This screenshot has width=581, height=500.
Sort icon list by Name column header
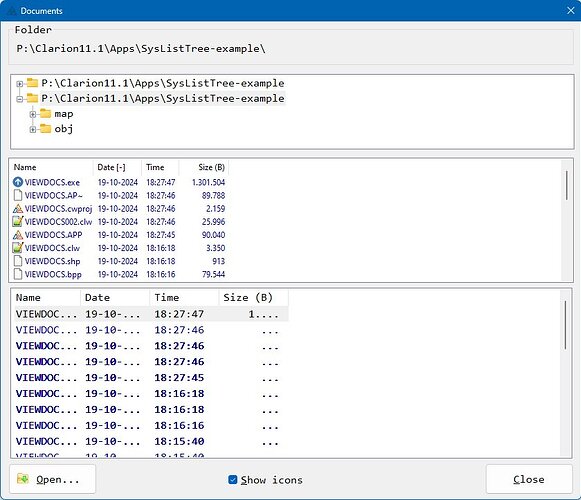point(52,167)
